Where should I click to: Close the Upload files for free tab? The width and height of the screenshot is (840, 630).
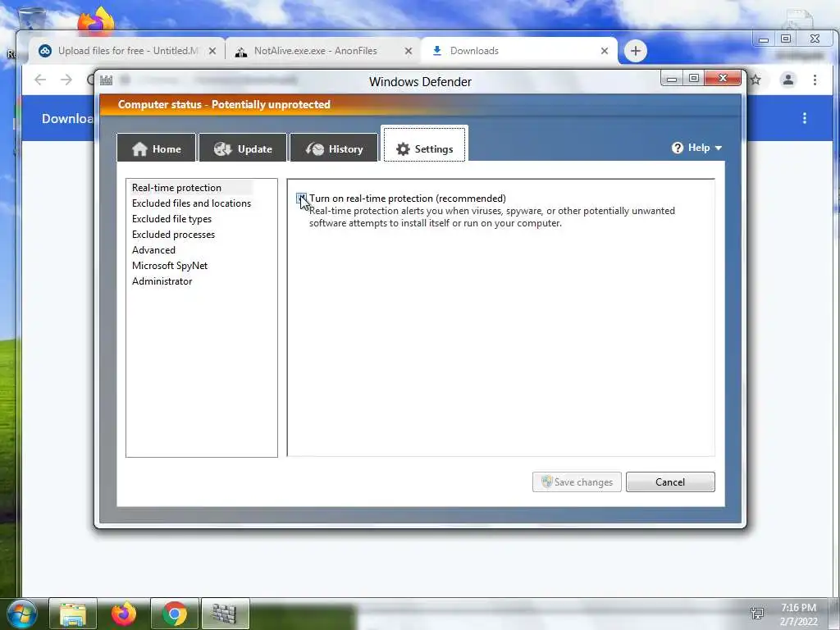point(212,51)
